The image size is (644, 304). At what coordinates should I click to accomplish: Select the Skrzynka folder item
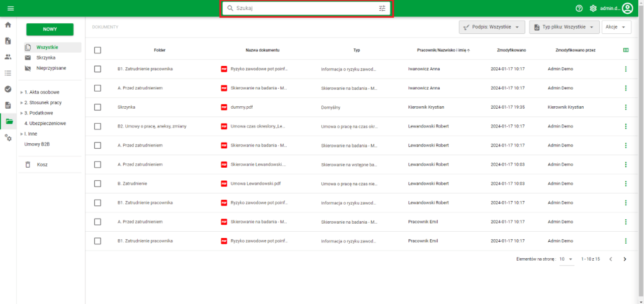click(x=46, y=57)
